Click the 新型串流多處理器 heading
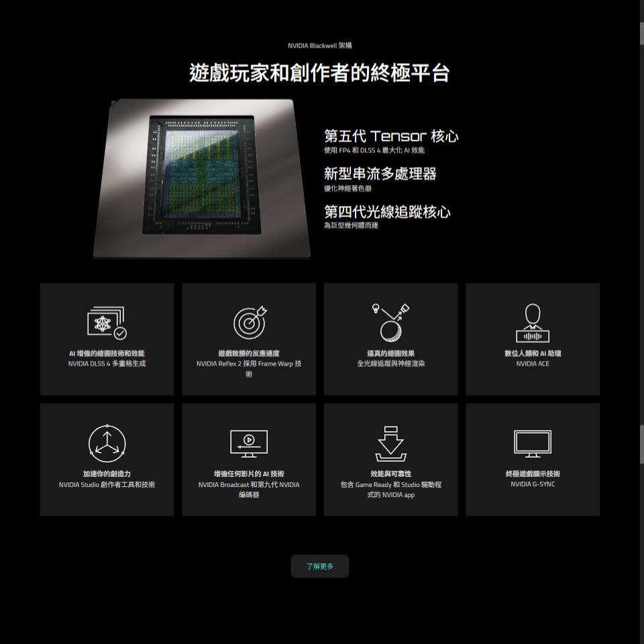Viewport: 644px width, 644px height. [x=380, y=173]
